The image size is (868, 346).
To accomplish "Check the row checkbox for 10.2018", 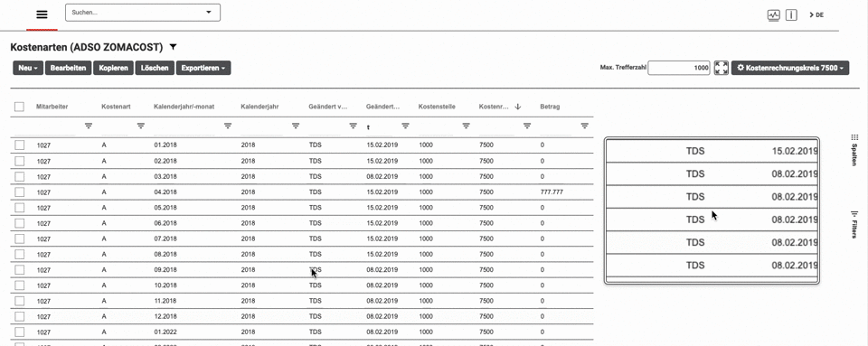I will tap(20, 285).
